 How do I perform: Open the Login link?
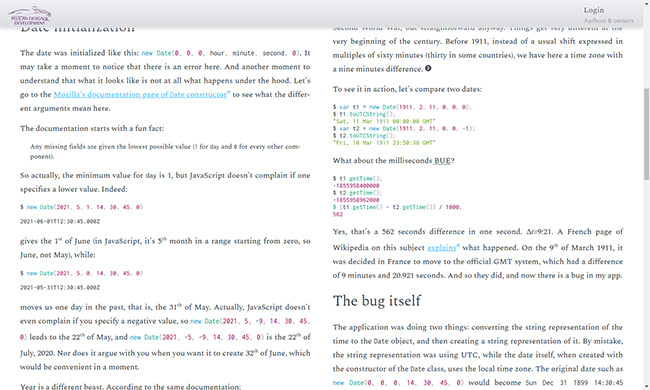594,10
